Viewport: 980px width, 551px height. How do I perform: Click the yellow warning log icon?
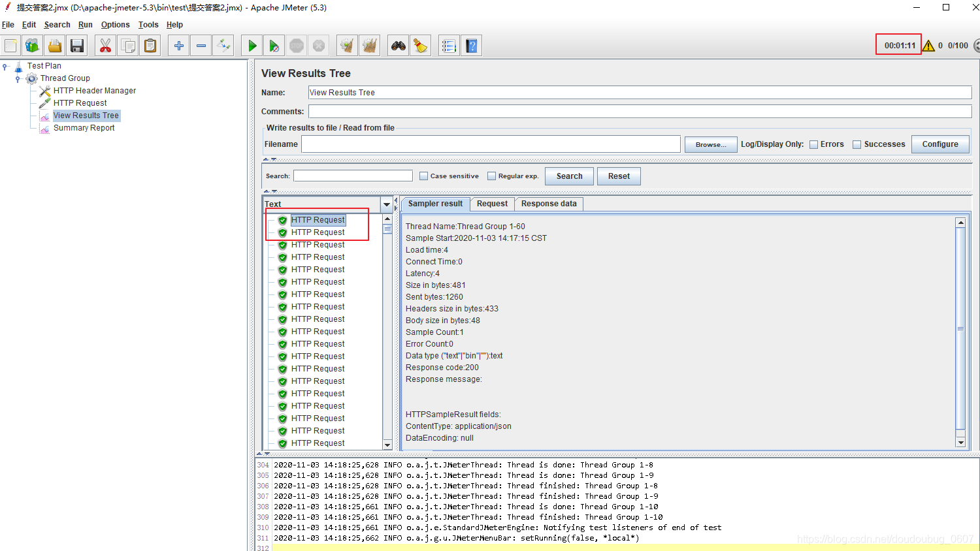tap(928, 46)
